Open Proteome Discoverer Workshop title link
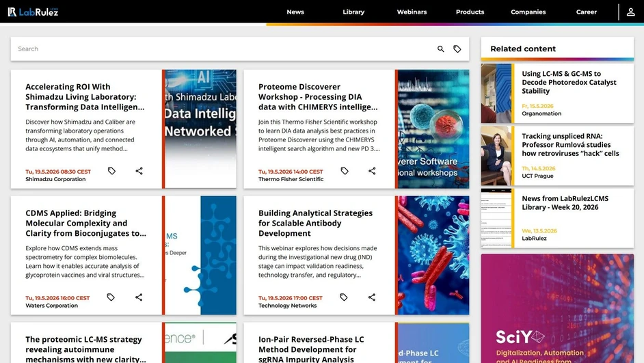The image size is (644, 363). click(x=318, y=97)
